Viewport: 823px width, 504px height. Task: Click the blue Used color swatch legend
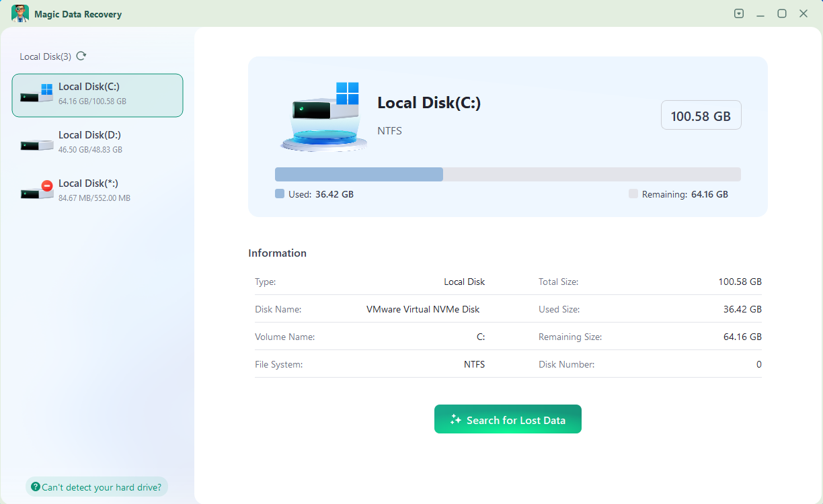[280, 194]
